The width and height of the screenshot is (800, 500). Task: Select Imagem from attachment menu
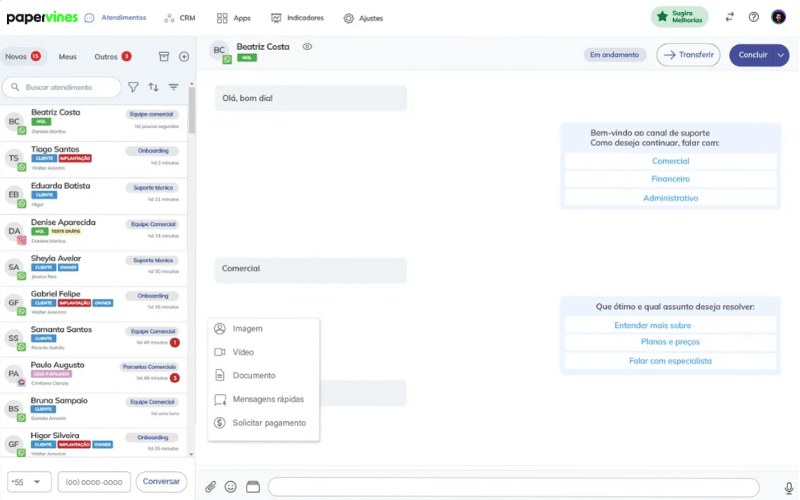coord(263,329)
